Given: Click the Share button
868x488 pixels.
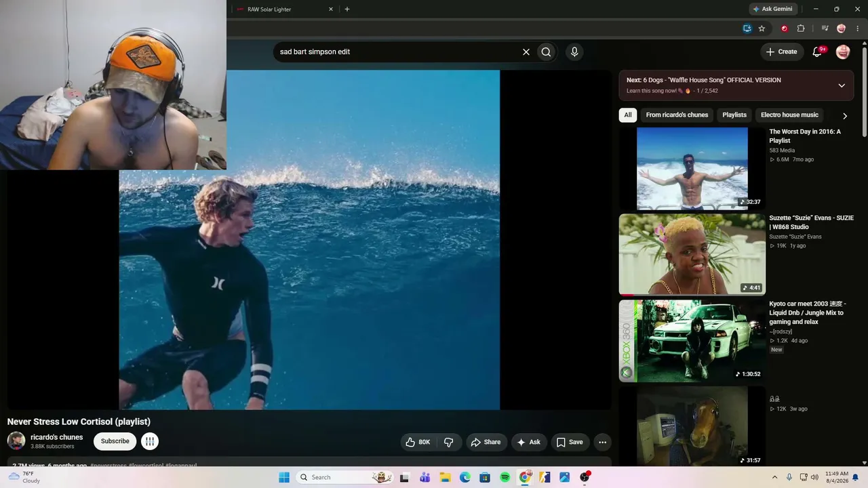Looking at the screenshot, I should pos(486,442).
